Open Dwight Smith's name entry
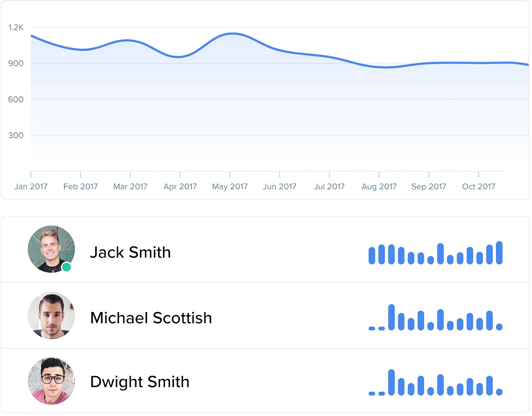 [x=140, y=382]
